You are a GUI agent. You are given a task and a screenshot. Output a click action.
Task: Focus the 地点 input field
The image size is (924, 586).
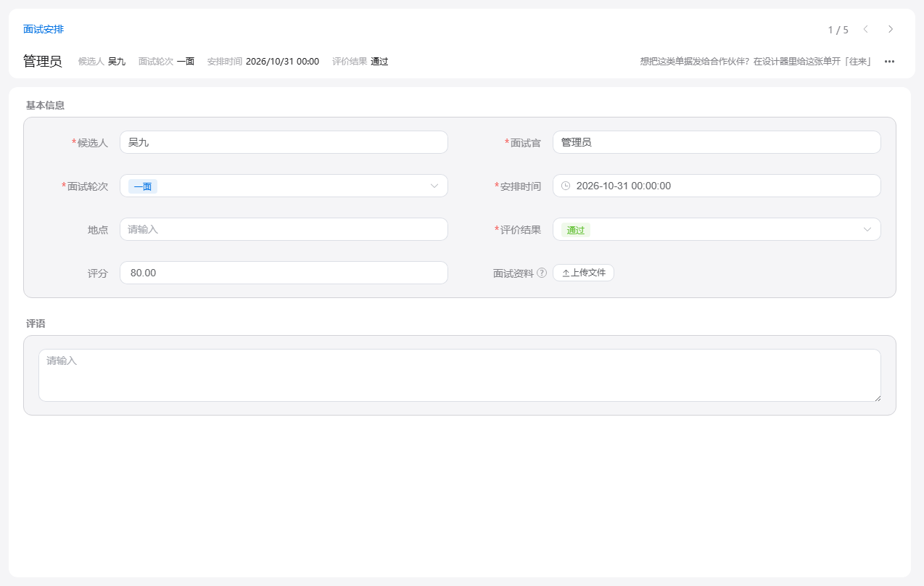click(x=284, y=229)
